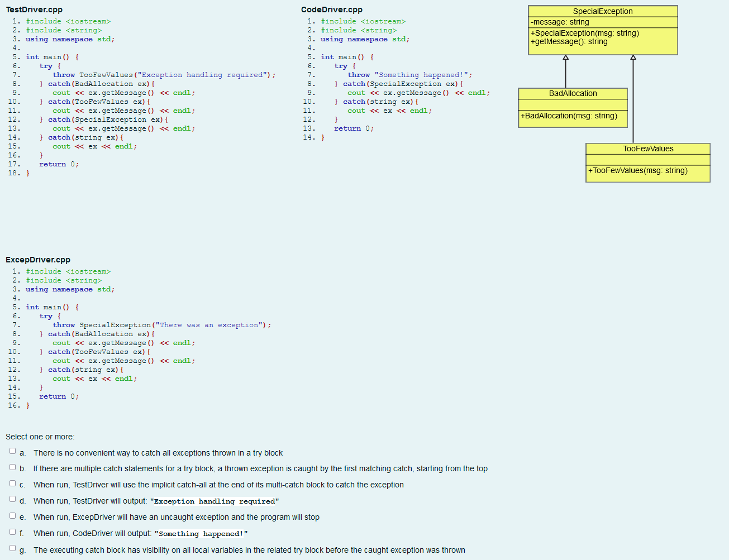Click the throw TooFewValues line in TestDriver
This screenshot has width=729, height=560.
pyautogui.click(x=166, y=74)
